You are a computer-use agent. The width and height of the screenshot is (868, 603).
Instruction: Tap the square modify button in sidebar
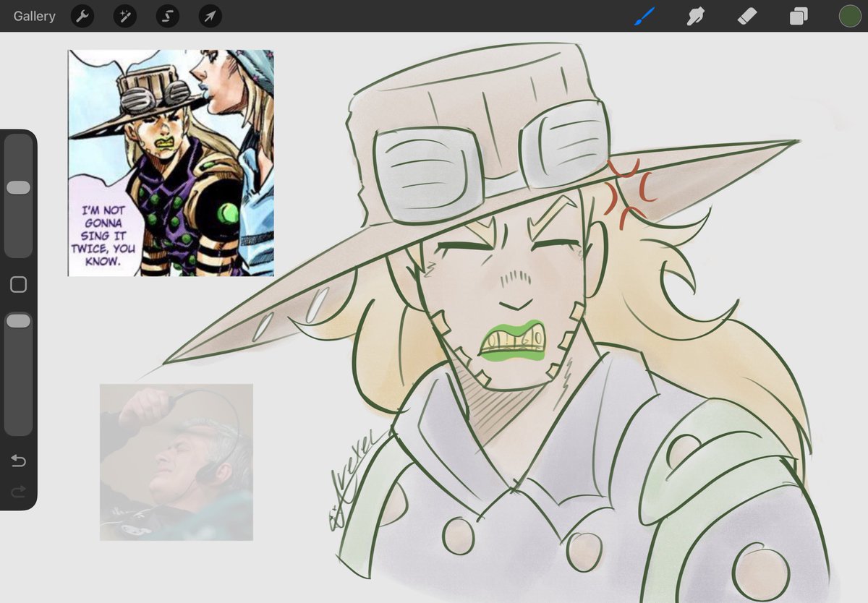tap(18, 285)
